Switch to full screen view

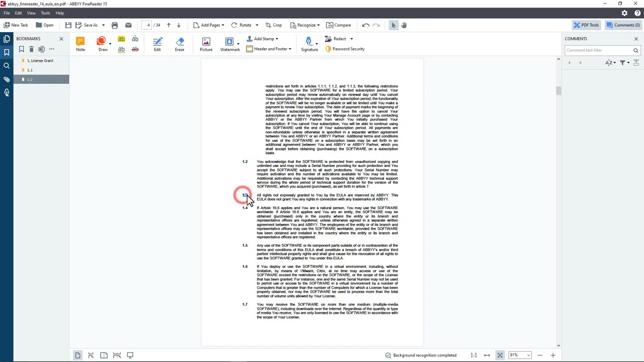[130, 355]
